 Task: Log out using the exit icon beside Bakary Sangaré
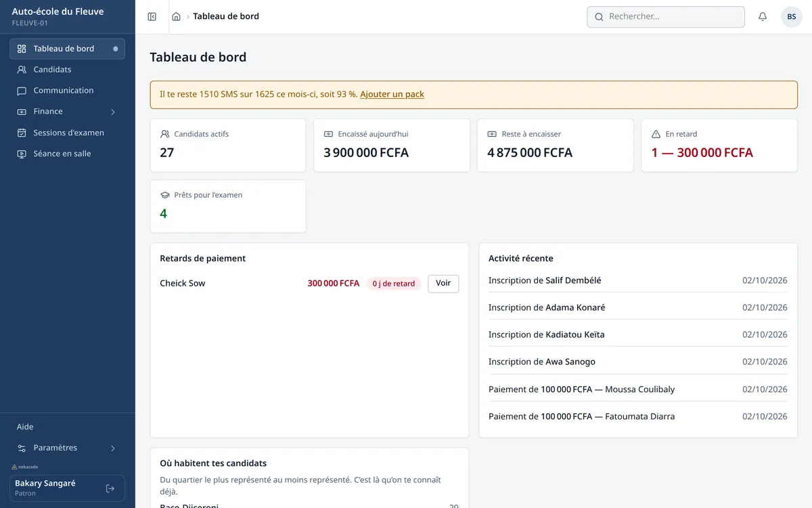pos(110,488)
